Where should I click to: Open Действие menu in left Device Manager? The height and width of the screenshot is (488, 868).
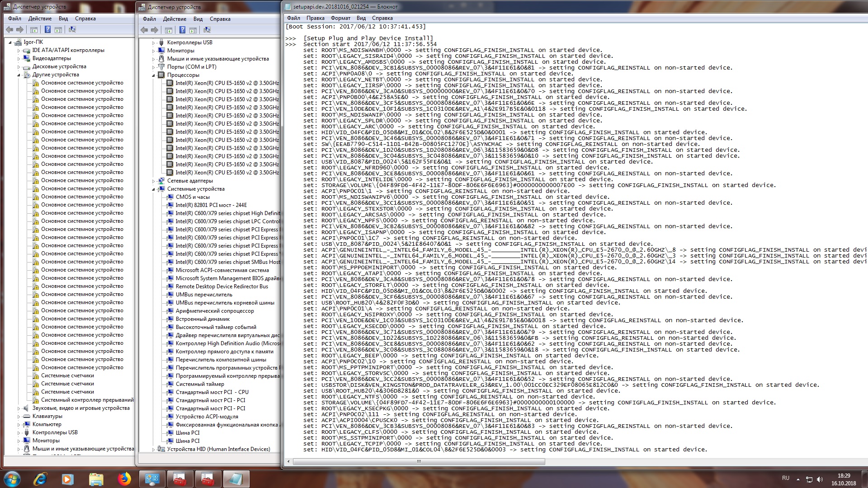[40, 19]
